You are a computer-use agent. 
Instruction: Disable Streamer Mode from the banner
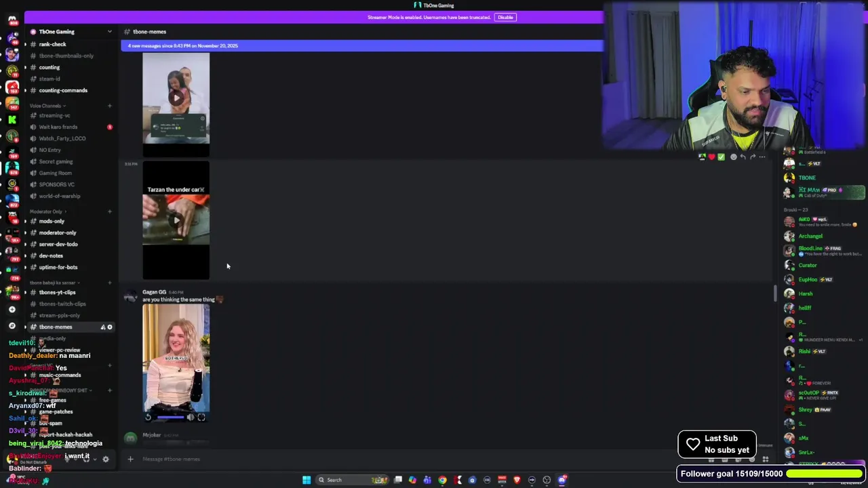coord(505,17)
